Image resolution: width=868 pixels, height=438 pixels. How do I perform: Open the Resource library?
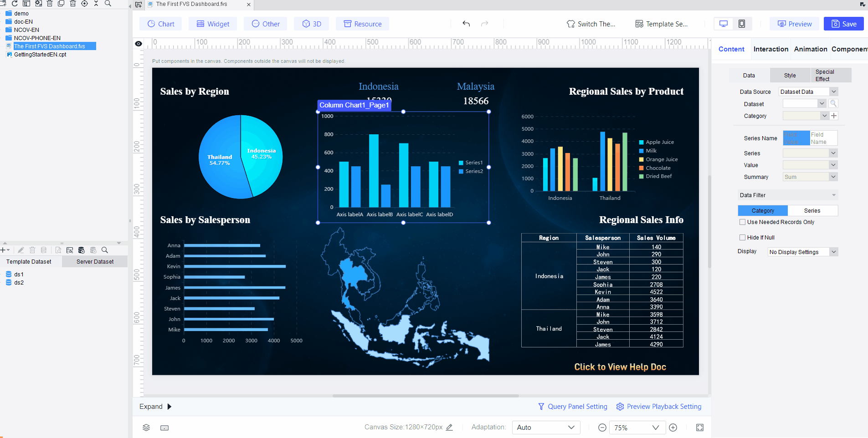point(362,24)
